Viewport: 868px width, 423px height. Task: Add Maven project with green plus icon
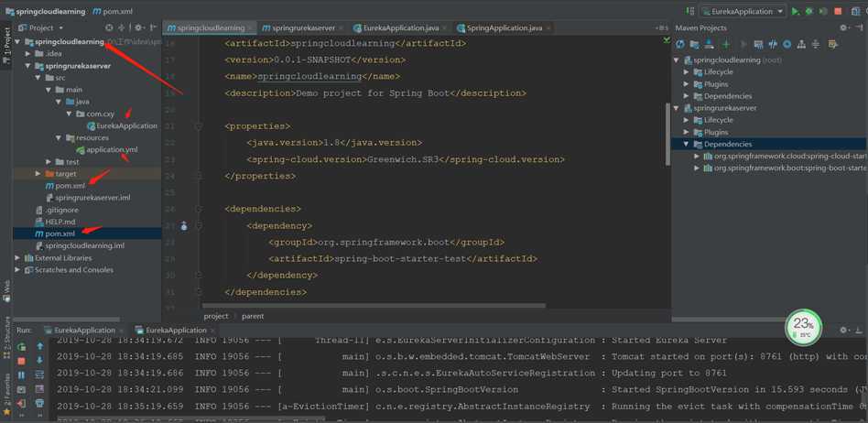point(726,44)
